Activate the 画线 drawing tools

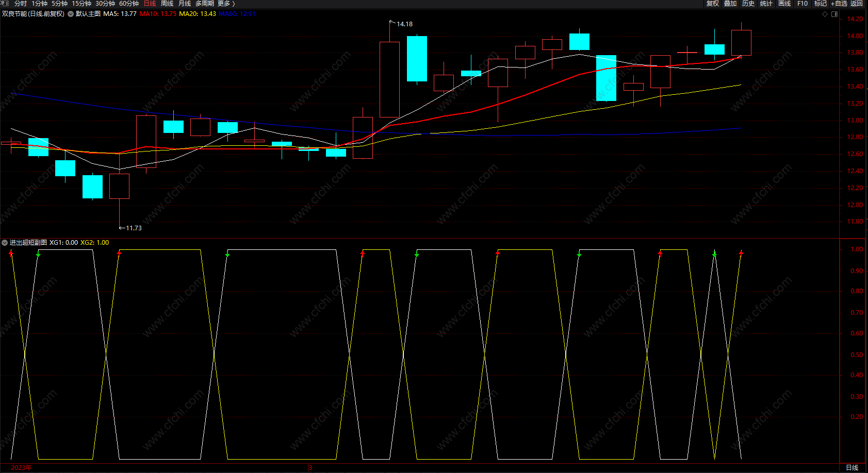[784, 4]
